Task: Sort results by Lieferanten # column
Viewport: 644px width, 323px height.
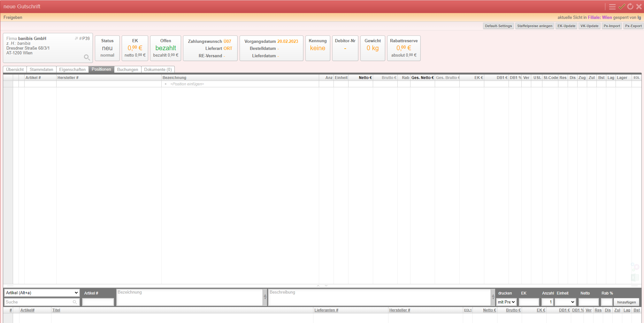Action: 326,310
